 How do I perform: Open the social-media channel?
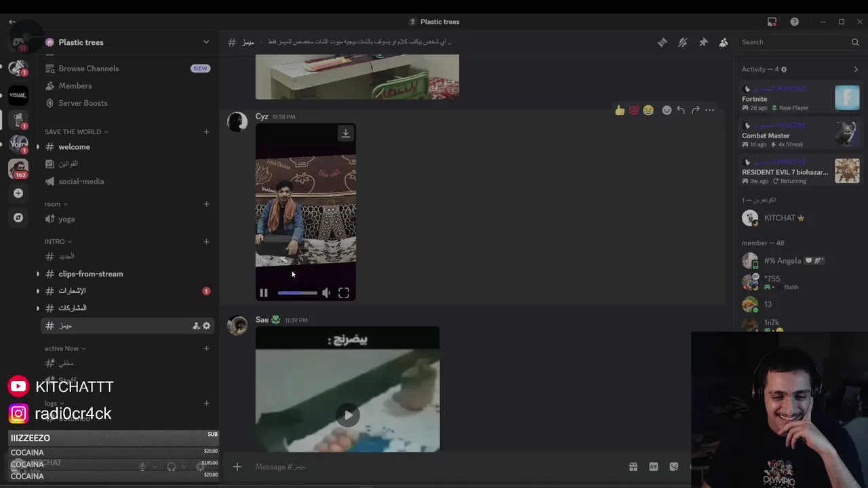click(127, 182)
